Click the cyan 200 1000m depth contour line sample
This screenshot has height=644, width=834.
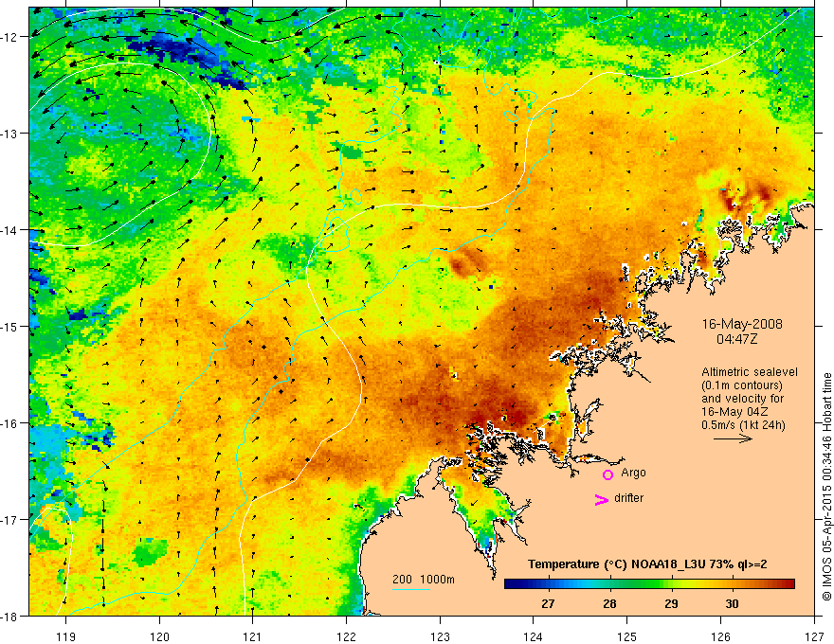click(411, 589)
